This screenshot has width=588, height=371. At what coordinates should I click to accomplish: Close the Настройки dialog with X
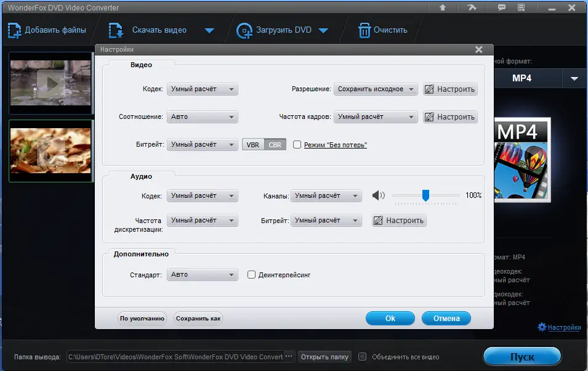[478, 49]
